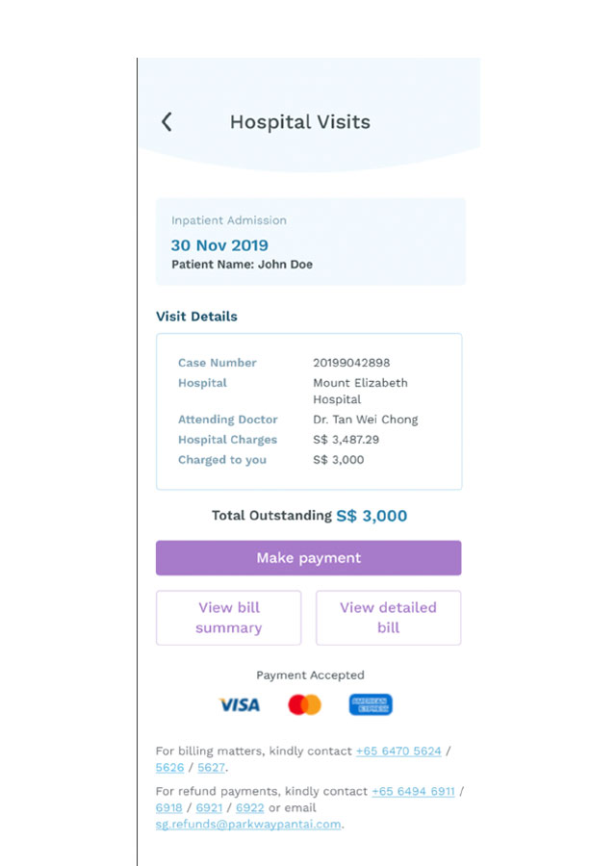Click the Hospital Visits page title
This screenshot has height=866, width=616.
[x=300, y=122]
